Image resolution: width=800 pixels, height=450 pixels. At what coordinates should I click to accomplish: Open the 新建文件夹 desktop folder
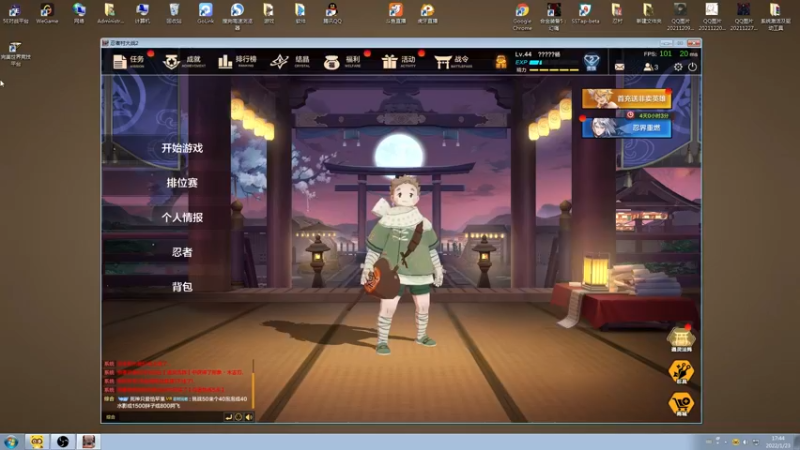(x=648, y=13)
